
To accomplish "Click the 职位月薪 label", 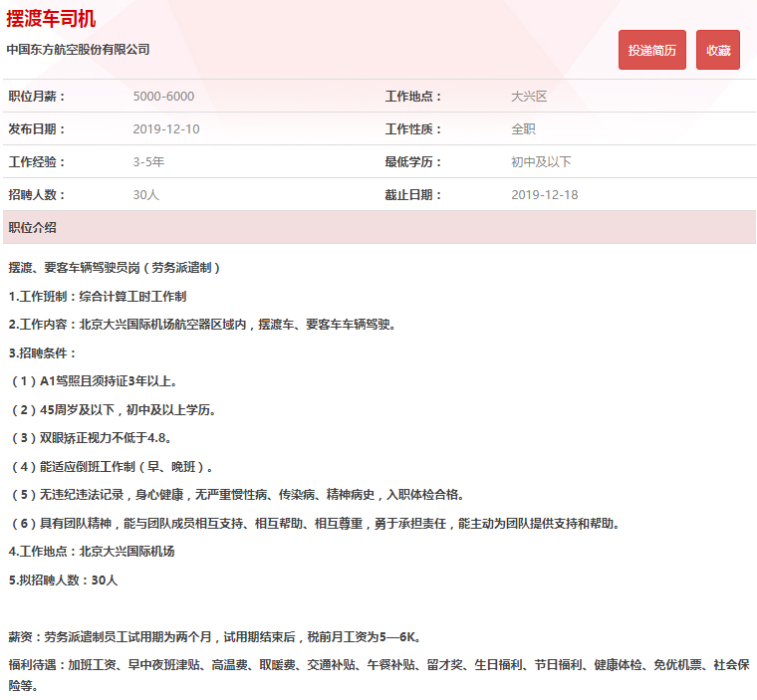I will click(37, 96).
